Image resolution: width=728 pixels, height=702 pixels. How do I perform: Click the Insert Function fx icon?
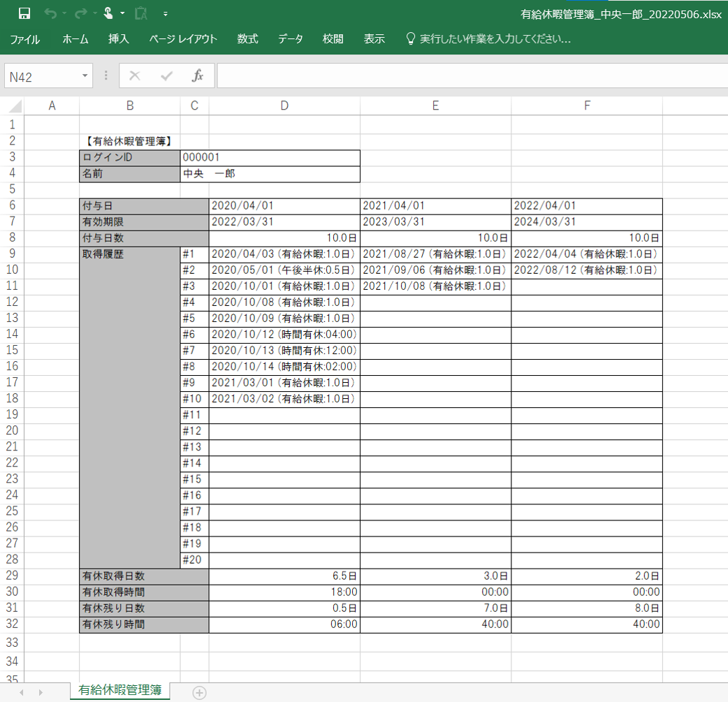click(198, 76)
